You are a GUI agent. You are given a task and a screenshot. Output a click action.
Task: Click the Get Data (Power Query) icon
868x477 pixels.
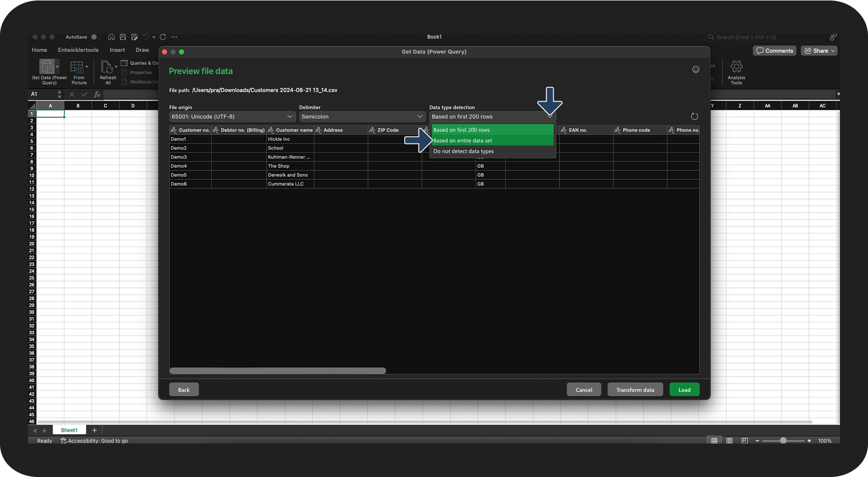[x=48, y=67]
